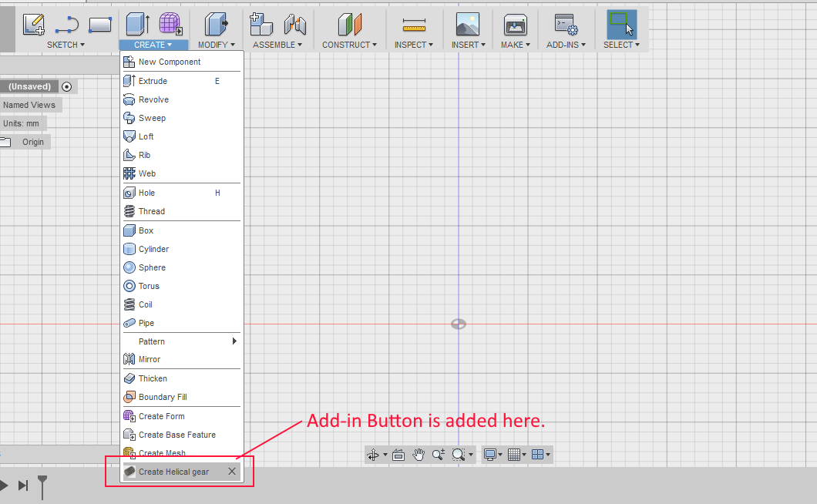The image size is (817, 504).
Task: Choose Thread from Create menu
Action: [x=182, y=212]
